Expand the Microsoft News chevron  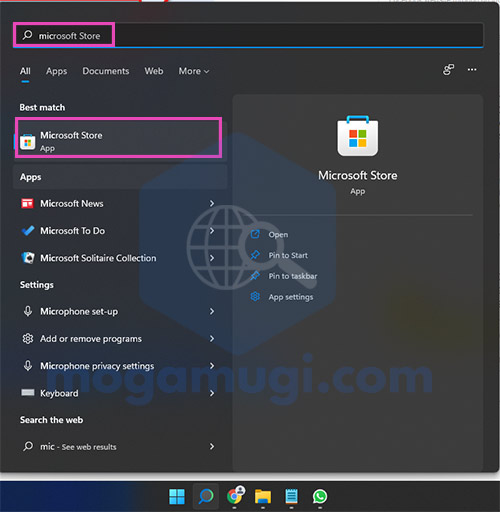[x=212, y=203]
